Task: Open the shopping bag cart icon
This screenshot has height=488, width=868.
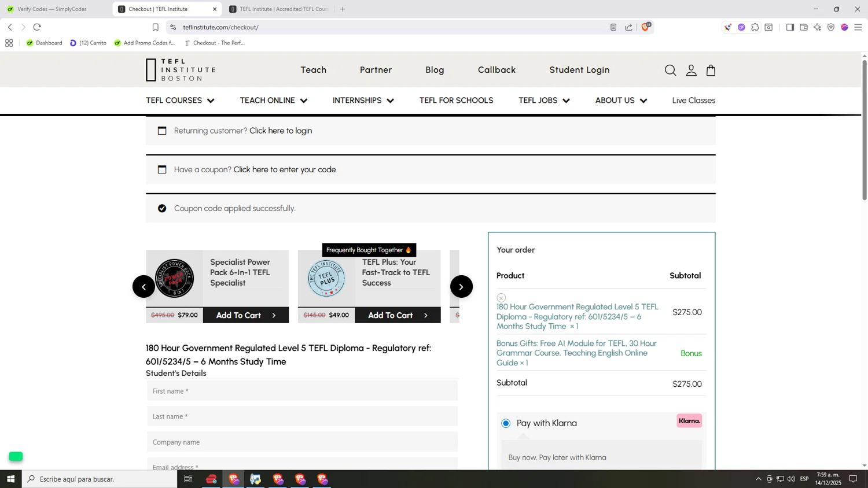Action: click(711, 70)
